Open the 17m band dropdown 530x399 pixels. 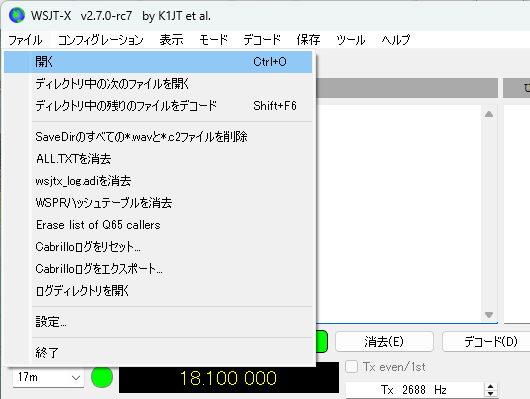(48, 377)
